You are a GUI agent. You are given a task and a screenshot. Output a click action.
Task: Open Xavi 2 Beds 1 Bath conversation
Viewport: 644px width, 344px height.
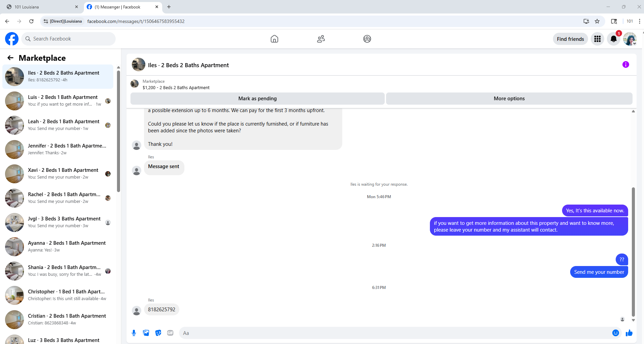coord(58,174)
